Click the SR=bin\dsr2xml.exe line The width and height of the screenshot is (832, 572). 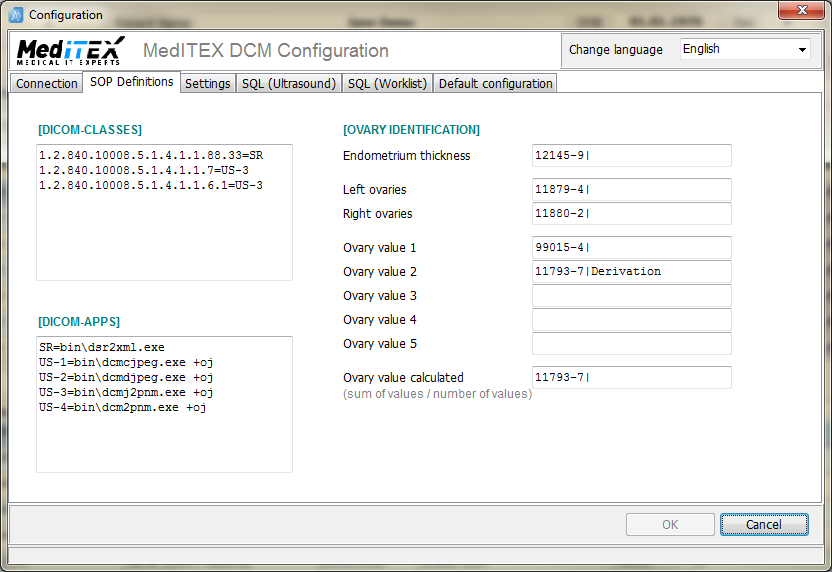[101, 348]
